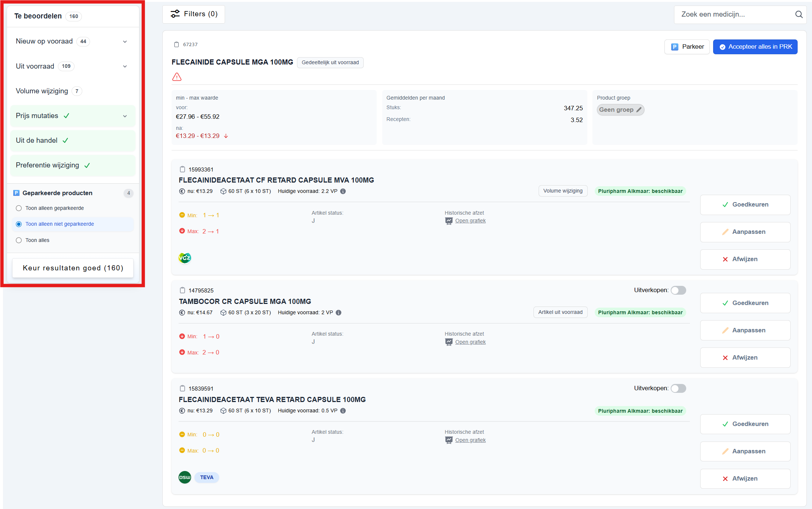Click the magnifier icon in the medicine search box
The width and height of the screenshot is (812, 509).
(799, 14)
